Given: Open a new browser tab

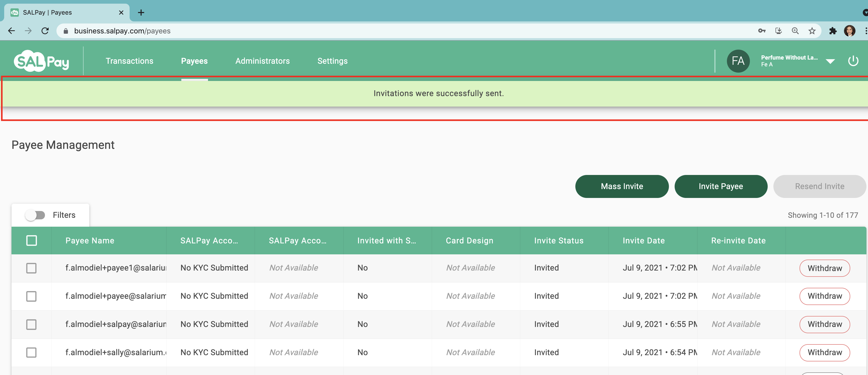Looking at the screenshot, I should [x=141, y=13].
